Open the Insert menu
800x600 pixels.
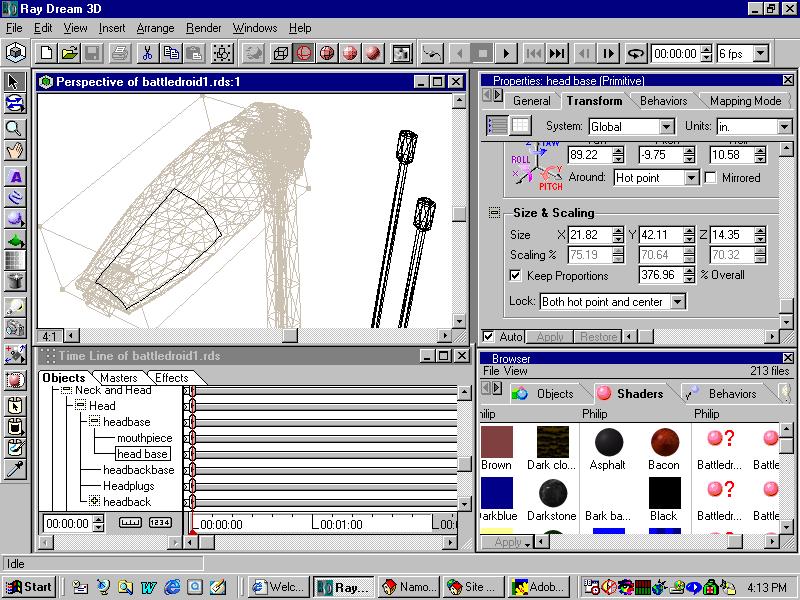[112, 28]
